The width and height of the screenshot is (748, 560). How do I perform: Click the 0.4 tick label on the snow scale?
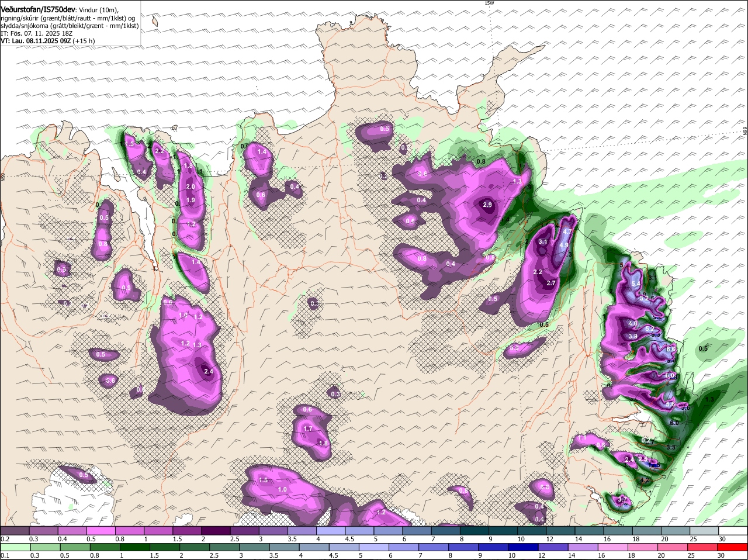(63, 538)
